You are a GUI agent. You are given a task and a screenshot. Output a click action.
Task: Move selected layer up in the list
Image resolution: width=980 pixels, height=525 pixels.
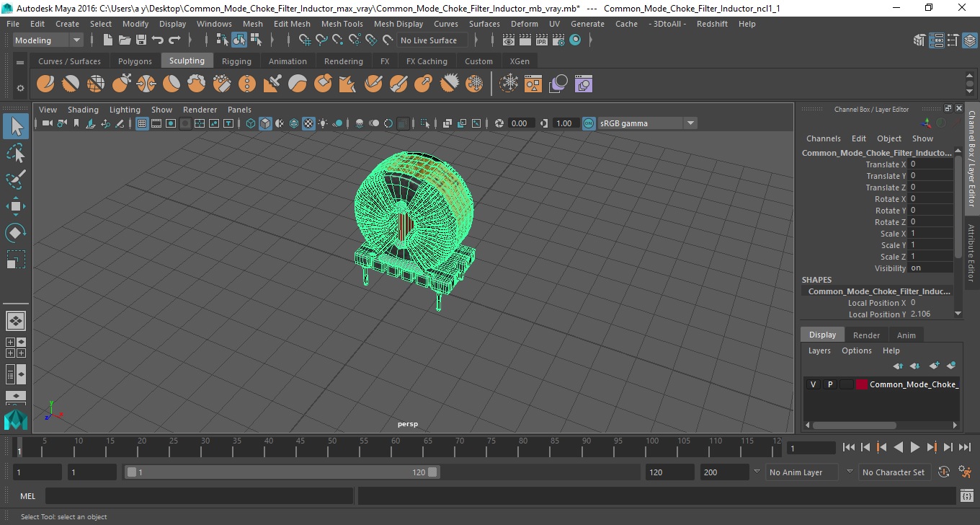pos(898,366)
